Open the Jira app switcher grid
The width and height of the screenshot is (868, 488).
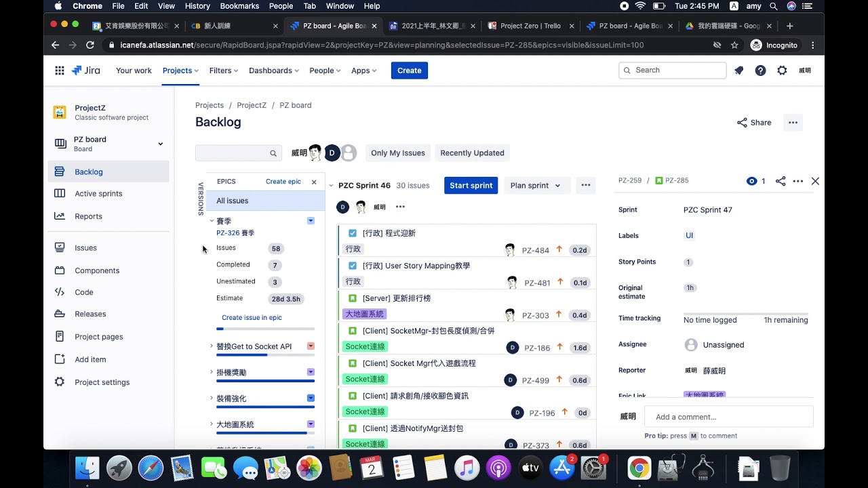[60, 70]
